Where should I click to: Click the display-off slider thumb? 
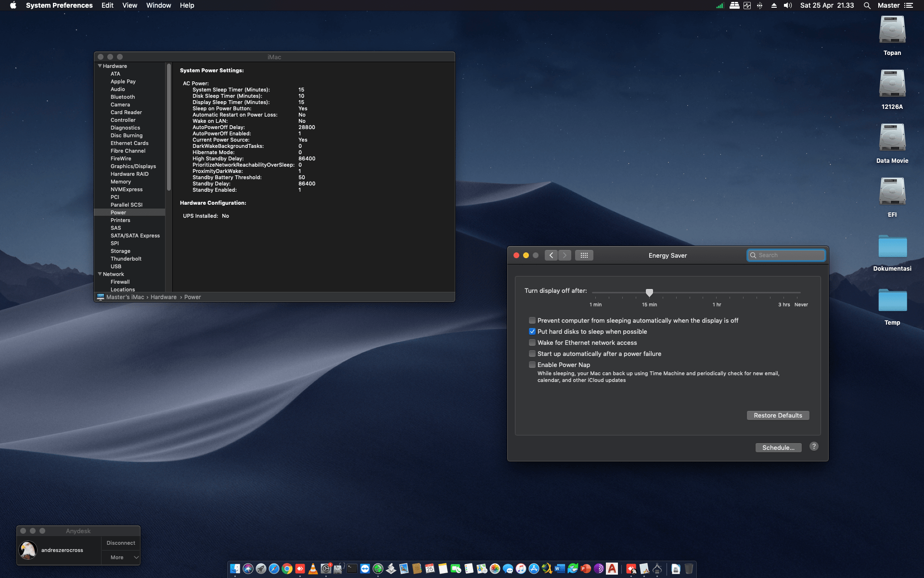tap(649, 292)
